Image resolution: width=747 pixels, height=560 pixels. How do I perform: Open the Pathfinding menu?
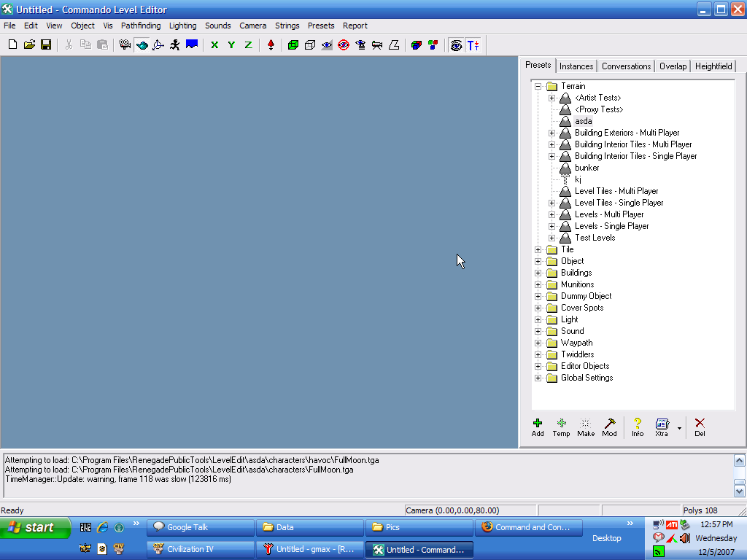pyautogui.click(x=141, y=26)
